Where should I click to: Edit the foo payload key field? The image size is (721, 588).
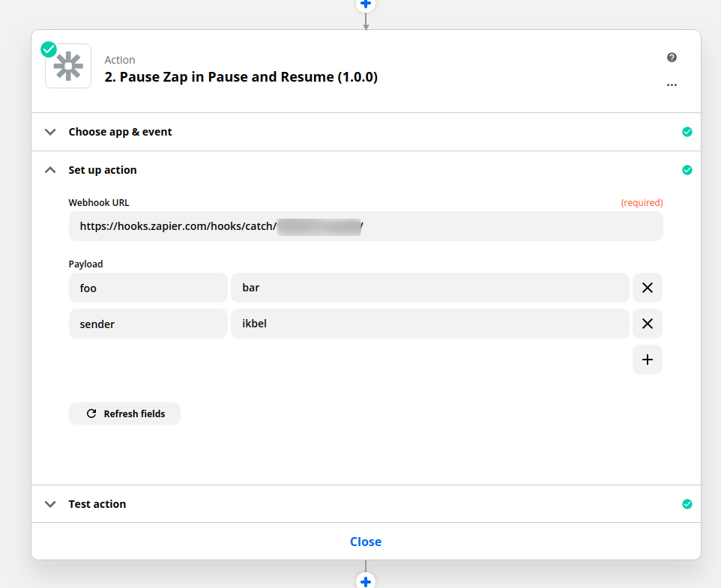(x=148, y=288)
